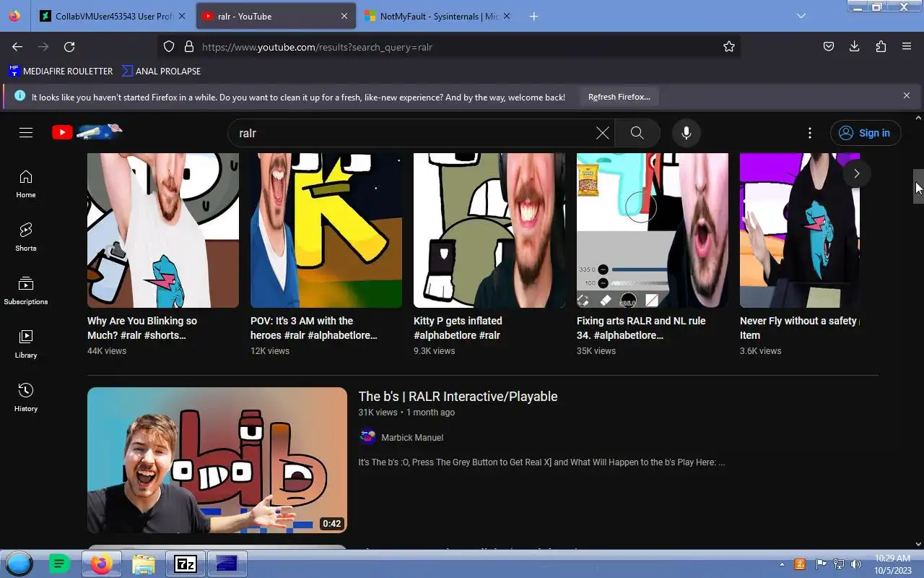
Task: Start voice search with microphone
Action: click(x=687, y=133)
